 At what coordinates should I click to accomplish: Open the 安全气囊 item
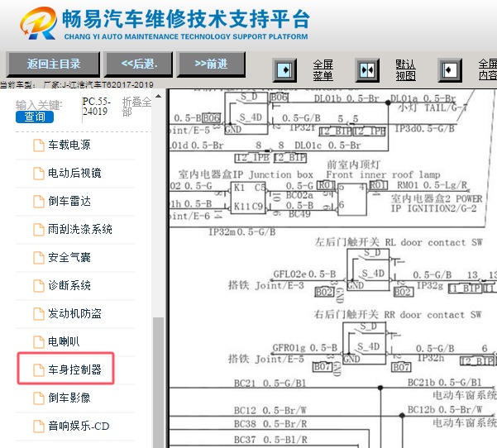click(69, 257)
